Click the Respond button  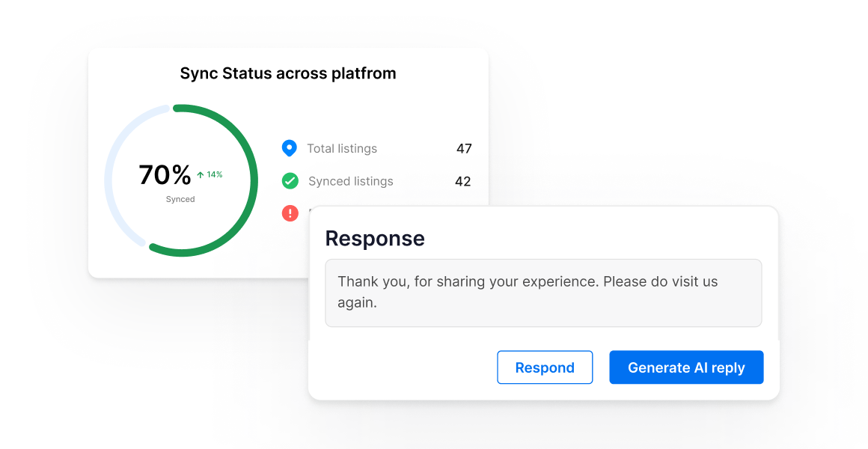pyautogui.click(x=545, y=367)
